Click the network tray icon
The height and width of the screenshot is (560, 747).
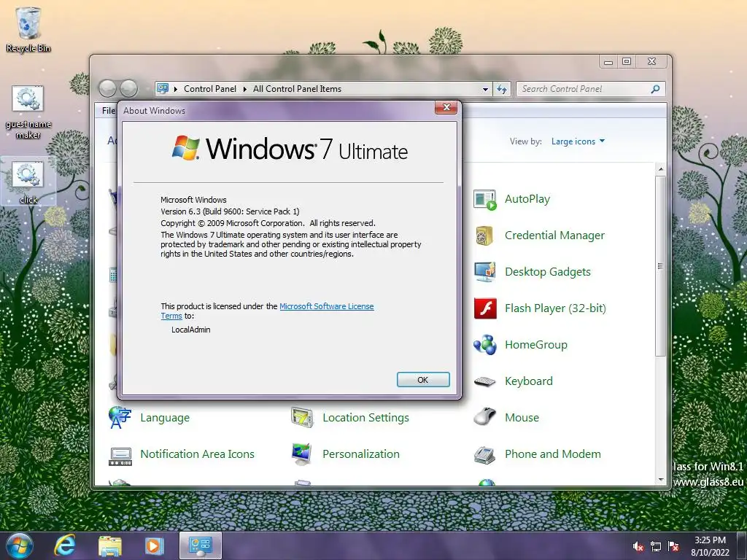click(656, 547)
